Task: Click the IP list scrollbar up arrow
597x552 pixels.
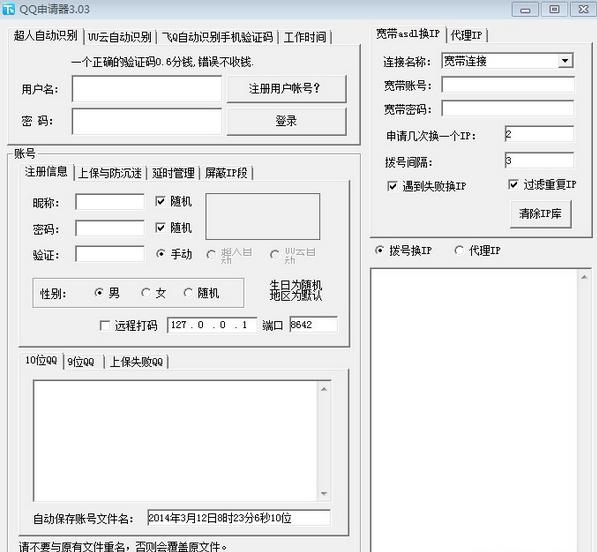Action: point(584,277)
